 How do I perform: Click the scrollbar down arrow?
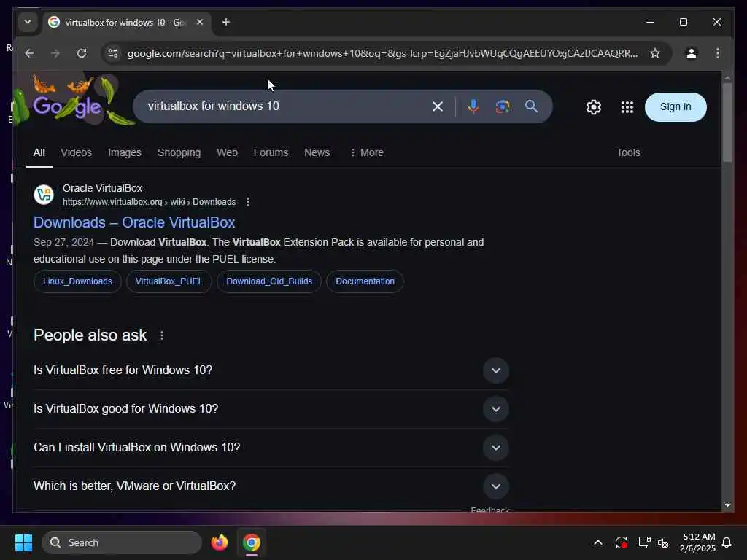727,505
